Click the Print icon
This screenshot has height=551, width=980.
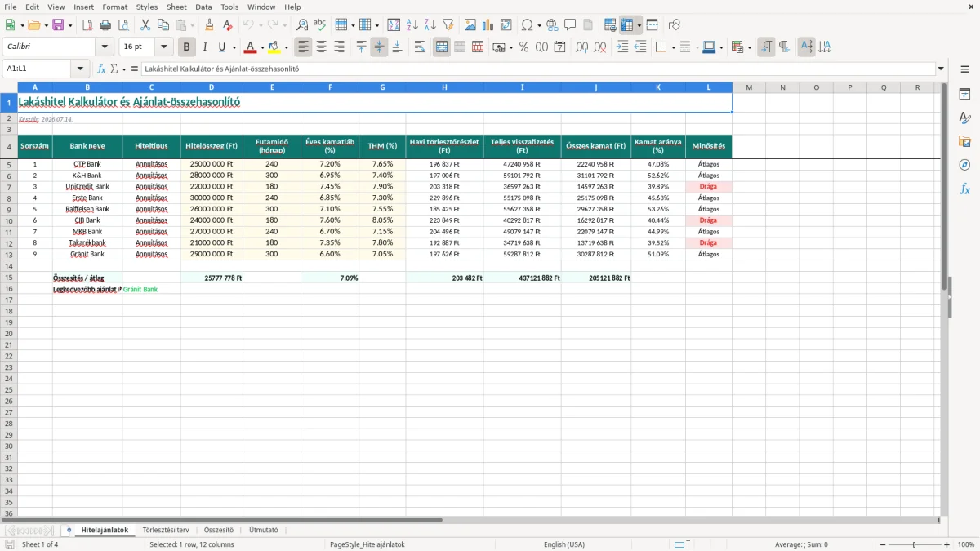(105, 25)
